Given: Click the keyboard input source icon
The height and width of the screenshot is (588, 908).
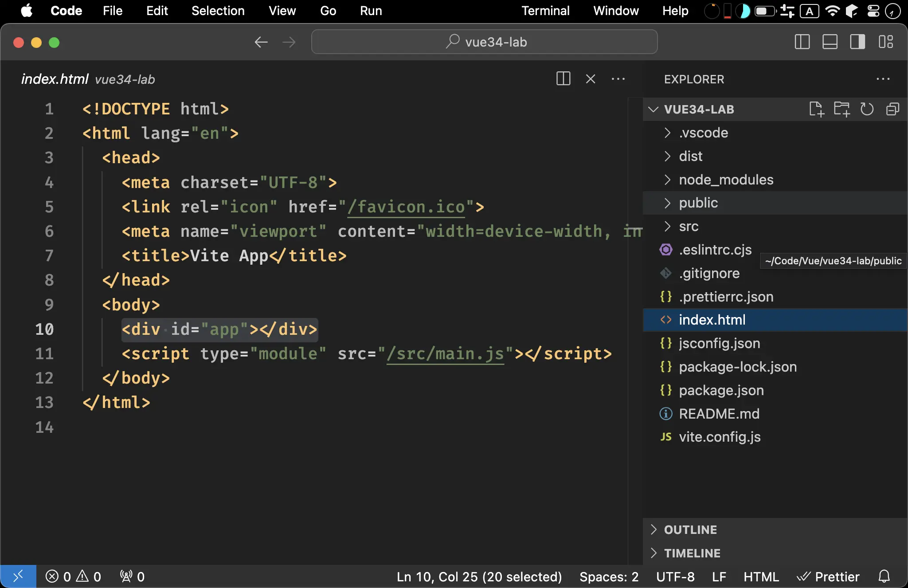Looking at the screenshot, I should click(810, 11).
